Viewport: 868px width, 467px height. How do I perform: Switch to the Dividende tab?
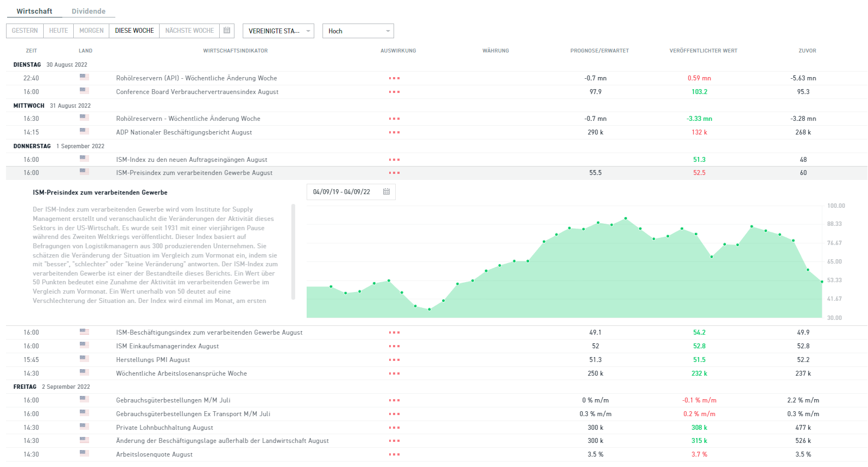tap(89, 11)
